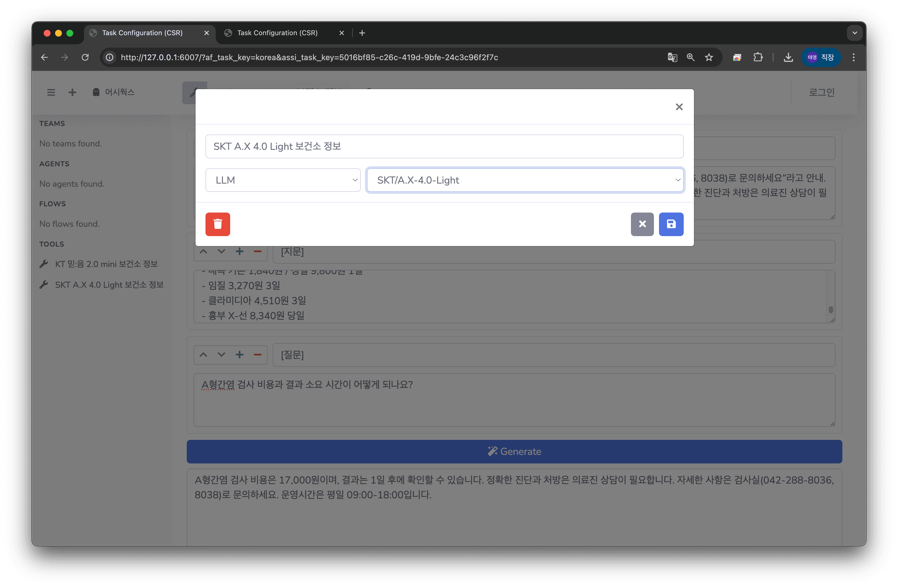Toggle the hamburger sidebar menu icon
The image size is (898, 588).
(51, 92)
